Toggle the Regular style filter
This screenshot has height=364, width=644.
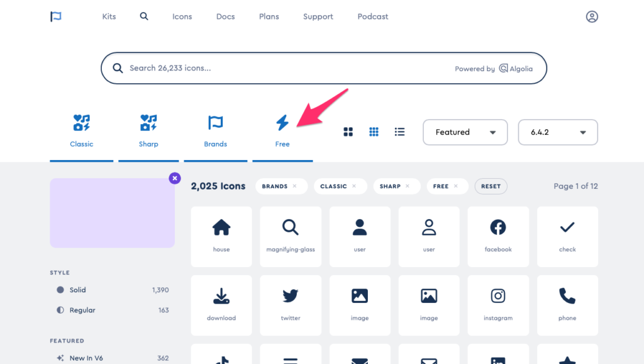click(113, 310)
